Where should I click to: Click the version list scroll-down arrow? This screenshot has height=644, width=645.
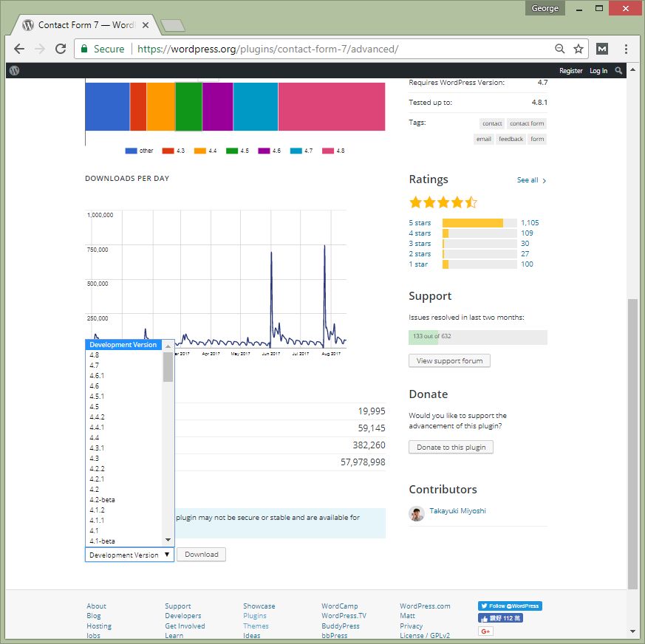coord(168,540)
